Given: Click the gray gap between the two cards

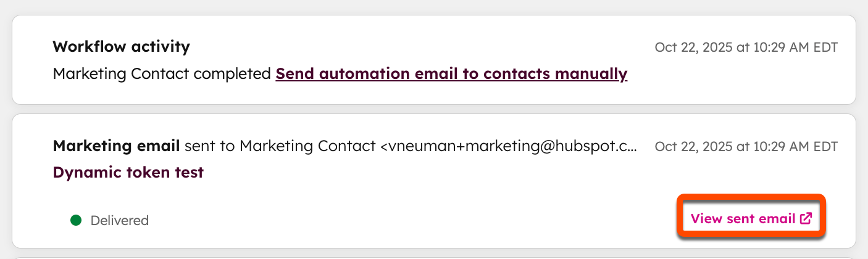Looking at the screenshot, I should tap(432, 109).
